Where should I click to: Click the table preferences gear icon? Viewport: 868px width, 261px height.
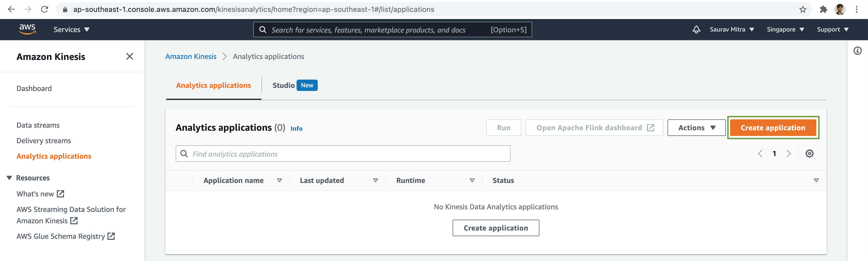click(809, 154)
